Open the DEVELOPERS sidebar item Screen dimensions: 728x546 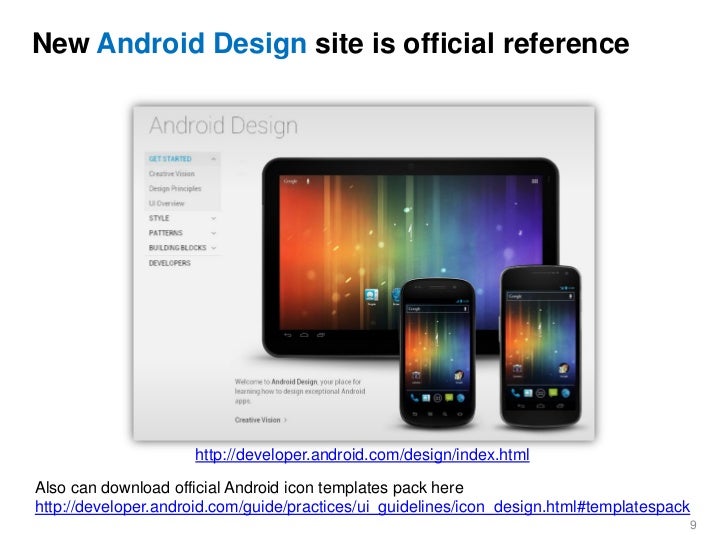tap(169, 263)
